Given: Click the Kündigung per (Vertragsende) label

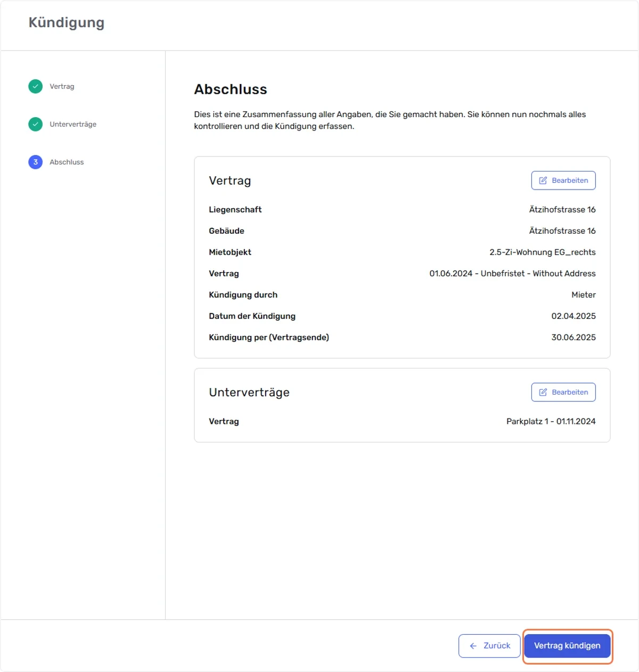Looking at the screenshot, I should coord(269,338).
